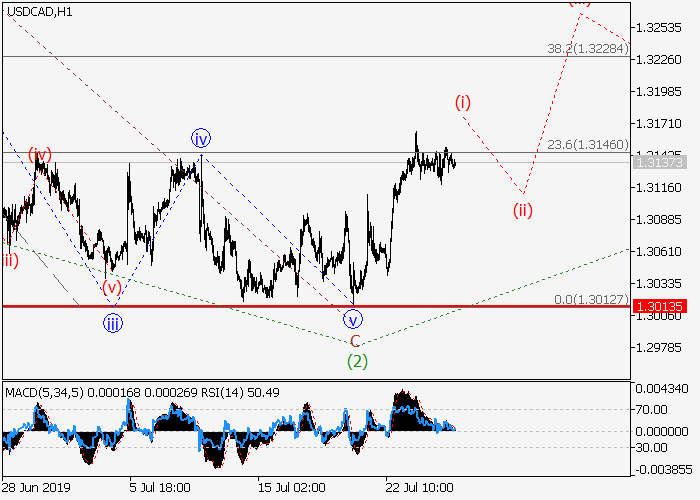Click the red 1.30135 price level tag
Screen dimensions: 700x500
click(x=660, y=306)
